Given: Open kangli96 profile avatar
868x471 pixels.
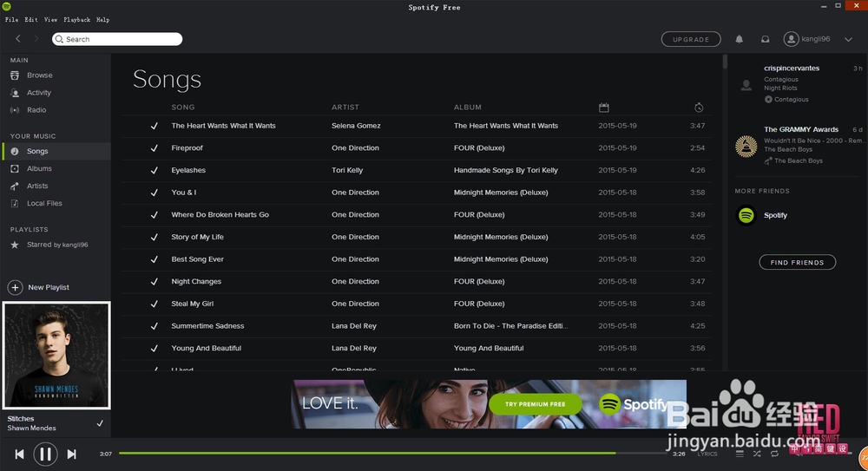Looking at the screenshot, I should (x=791, y=39).
